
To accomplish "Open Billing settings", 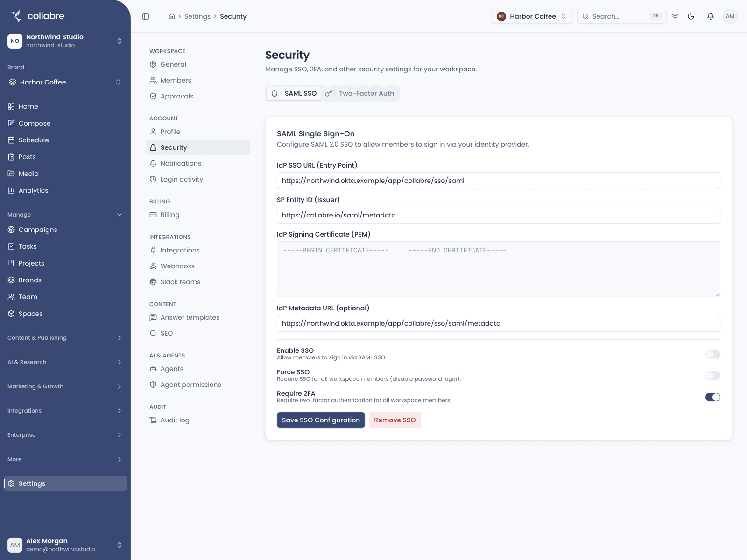I will (198, 215).
